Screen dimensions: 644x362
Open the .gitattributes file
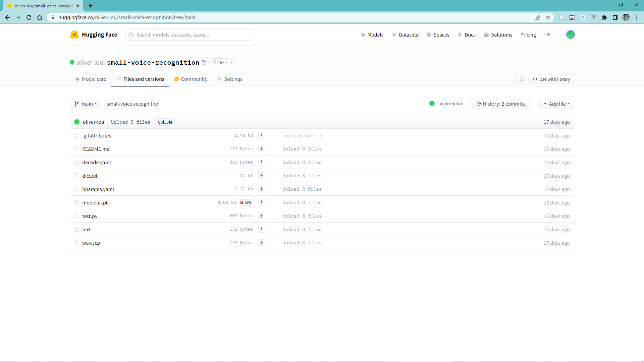pos(97,135)
